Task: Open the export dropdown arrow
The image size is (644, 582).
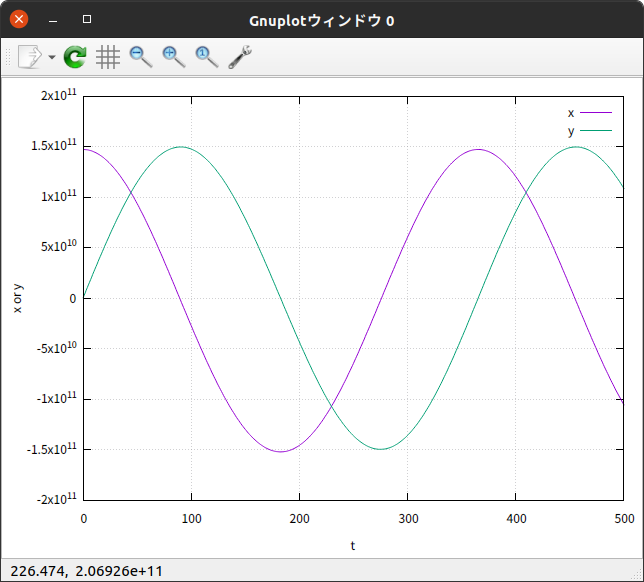Action: [x=52, y=57]
